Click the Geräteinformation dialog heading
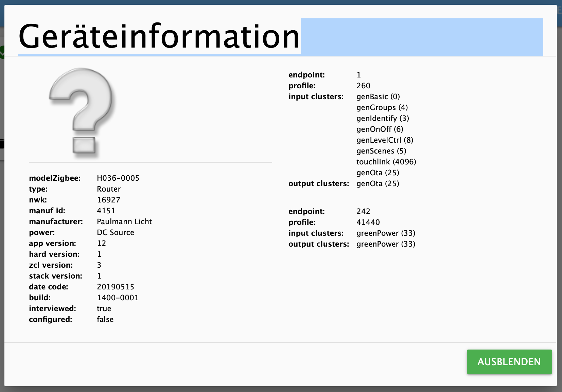Screen dimensions: 562x392 click(x=159, y=36)
